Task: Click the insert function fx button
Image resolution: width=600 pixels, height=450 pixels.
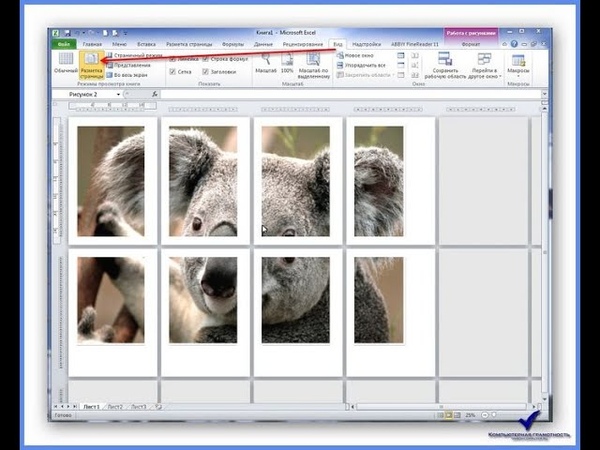Action: coord(155,94)
